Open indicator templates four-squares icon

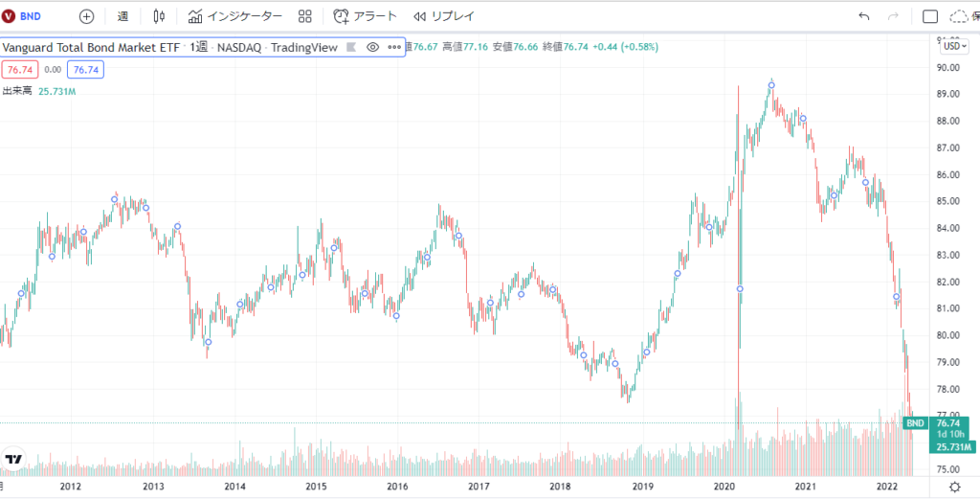click(305, 16)
